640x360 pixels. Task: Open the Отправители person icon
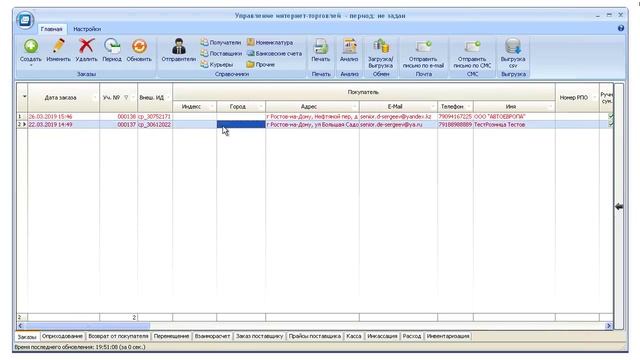pos(178,47)
